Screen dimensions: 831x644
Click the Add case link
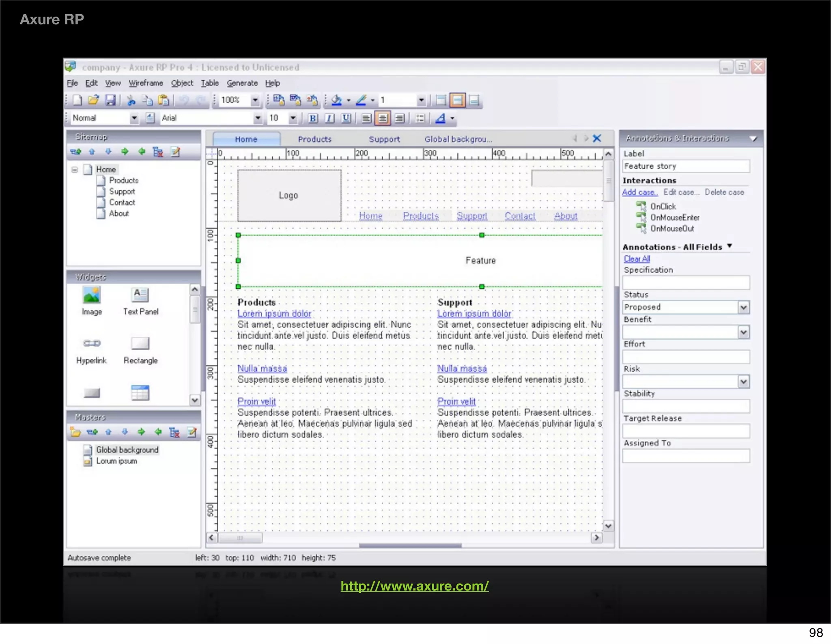(640, 192)
